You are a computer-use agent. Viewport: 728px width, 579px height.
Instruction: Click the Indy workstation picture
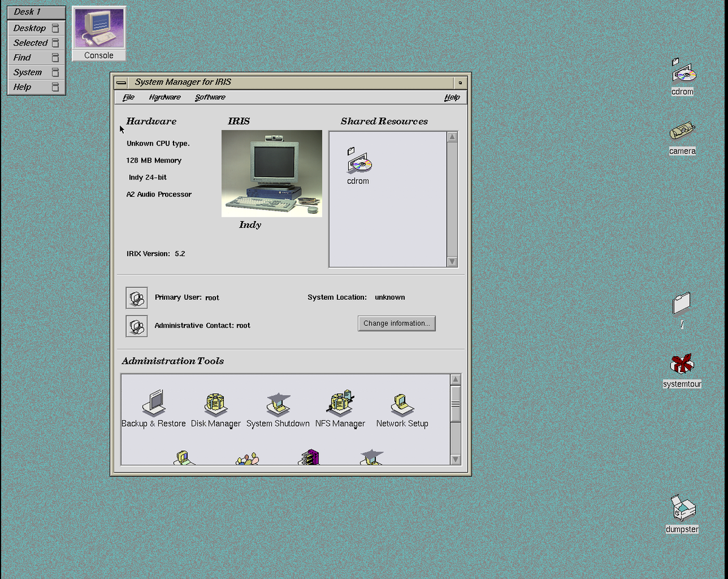click(272, 174)
